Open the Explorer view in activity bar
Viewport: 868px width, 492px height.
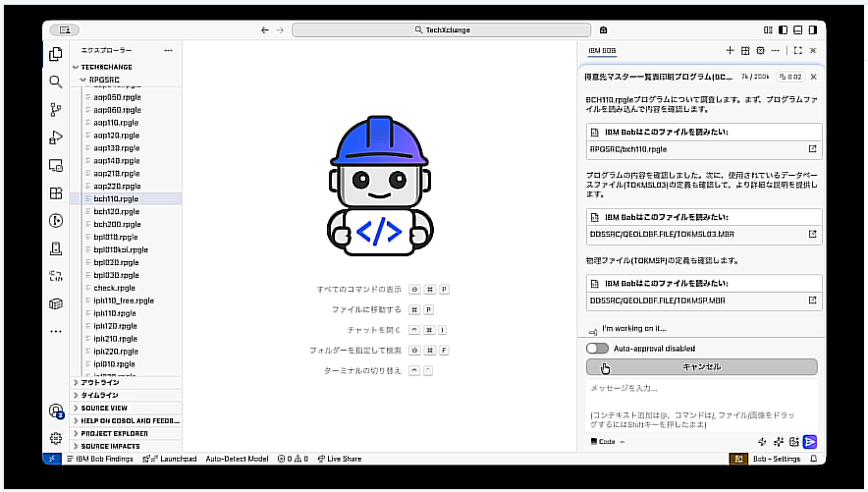55,54
